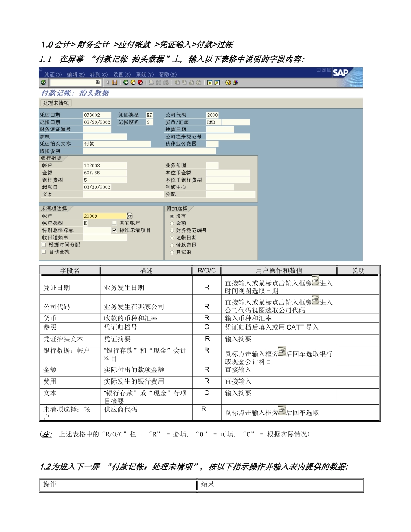Click the 帐户类型 field containing K

(x=85, y=223)
